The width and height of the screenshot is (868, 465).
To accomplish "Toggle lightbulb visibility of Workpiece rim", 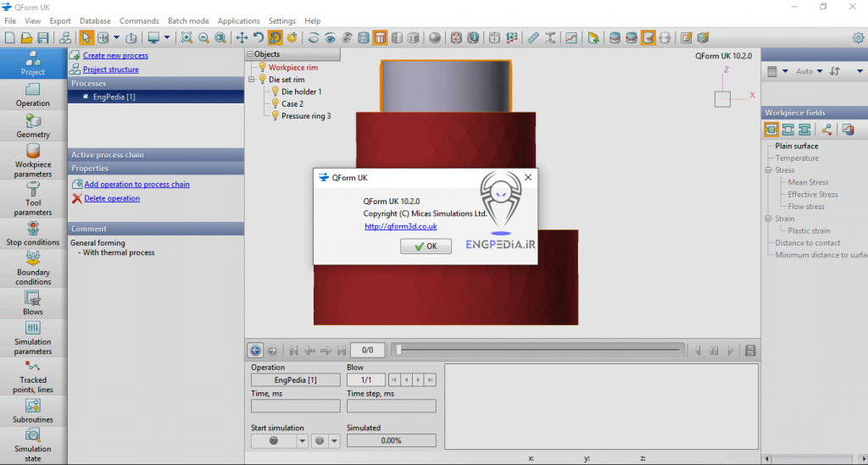I will pyautogui.click(x=262, y=67).
